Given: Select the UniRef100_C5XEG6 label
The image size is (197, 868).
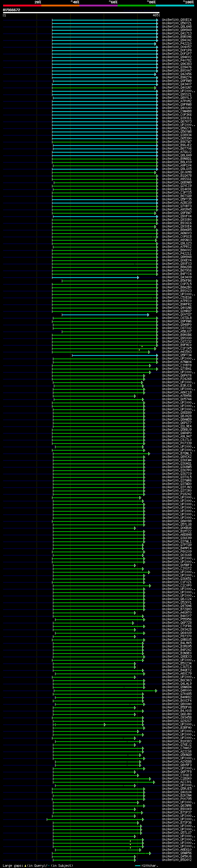Looking at the screenshot, I should pyautogui.click(x=176, y=298).
